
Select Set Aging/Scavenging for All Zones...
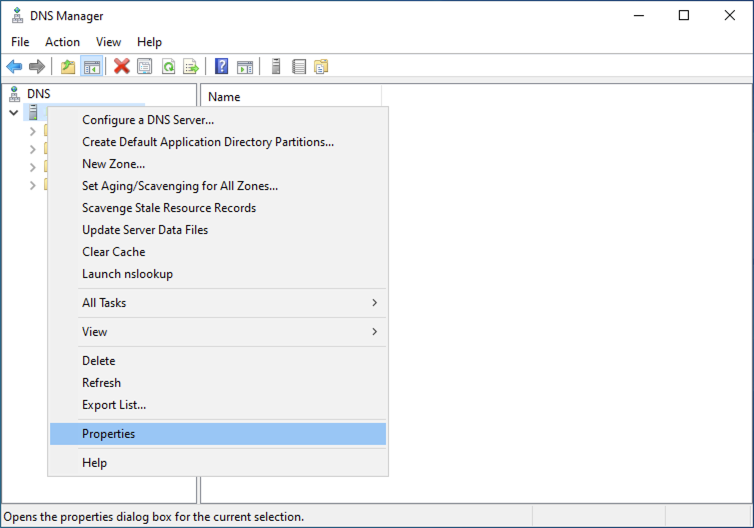point(218,186)
